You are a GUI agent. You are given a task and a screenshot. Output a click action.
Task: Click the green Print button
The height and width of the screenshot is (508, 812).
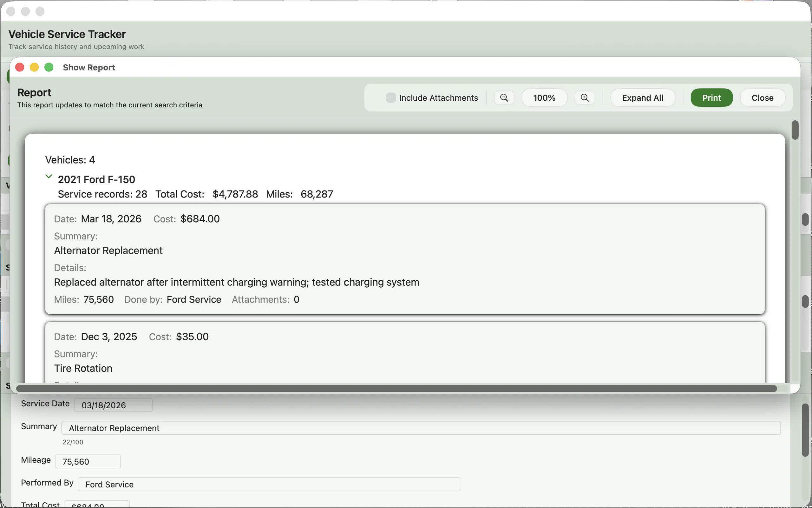click(x=711, y=98)
